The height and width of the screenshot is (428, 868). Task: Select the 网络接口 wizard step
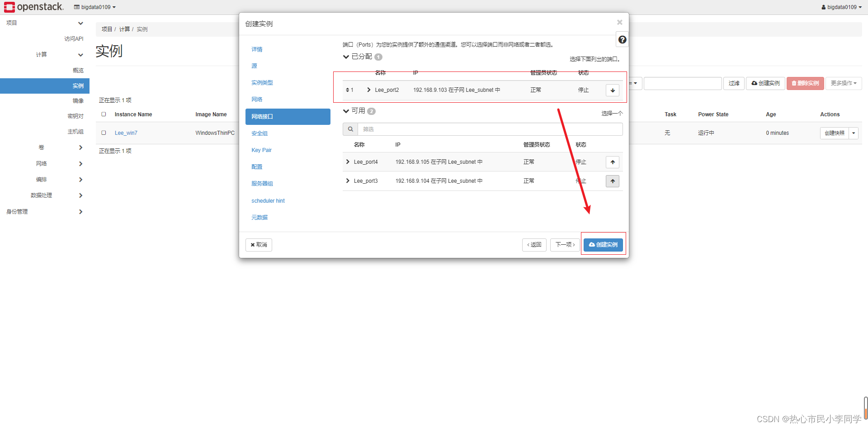click(288, 117)
